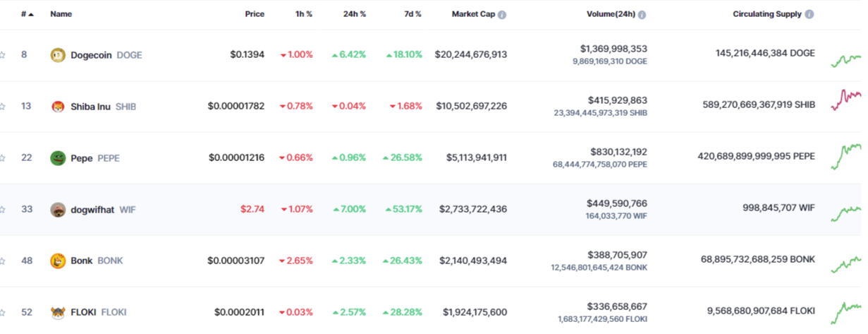Open the Bonk BONK coin page

click(97, 261)
